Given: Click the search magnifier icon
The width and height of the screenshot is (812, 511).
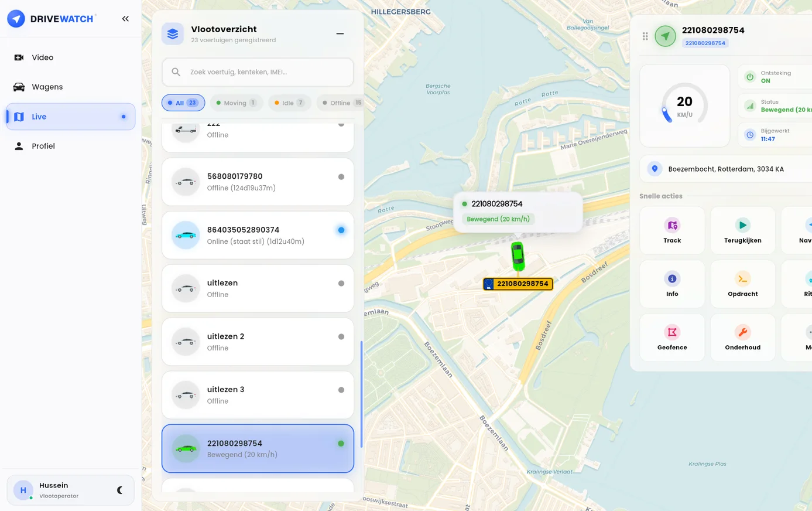Looking at the screenshot, I should tap(176, 72).
